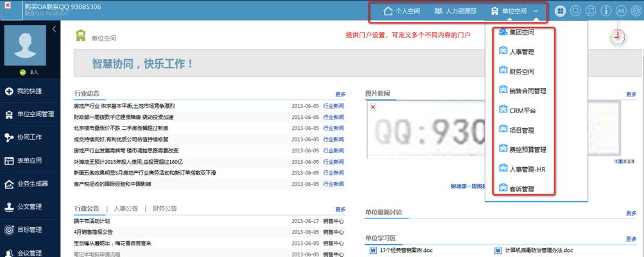Viewport: 644px width, 257px height.
Task: Select 集团空间 from the dropdown list
Action: click(516, 31)
